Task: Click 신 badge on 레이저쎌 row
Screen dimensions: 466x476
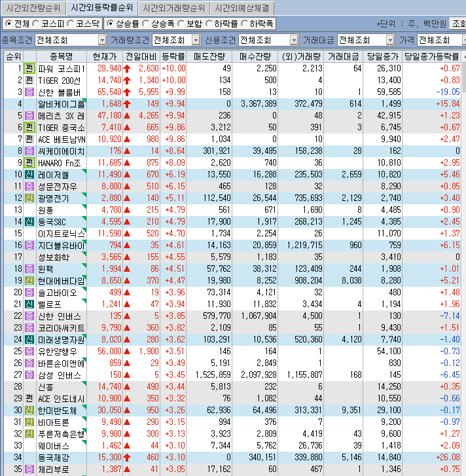Action: (29, 175)
